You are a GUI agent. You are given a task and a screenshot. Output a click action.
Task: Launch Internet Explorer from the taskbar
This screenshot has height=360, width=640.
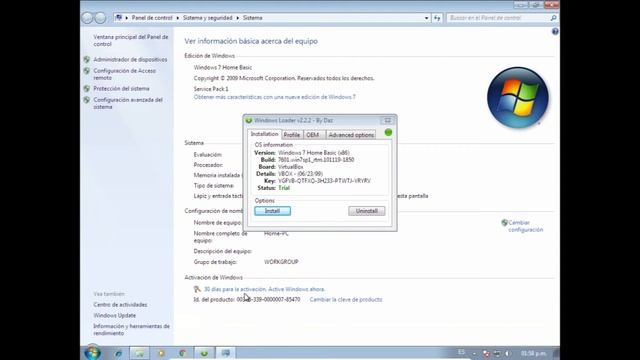pos(118,353)
